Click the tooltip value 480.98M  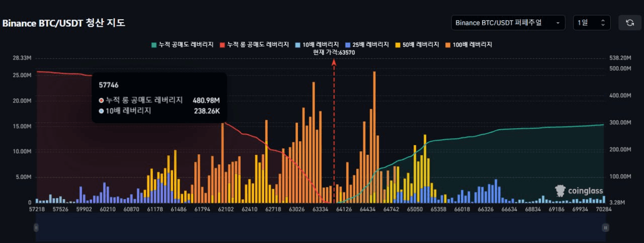(206, 100)
